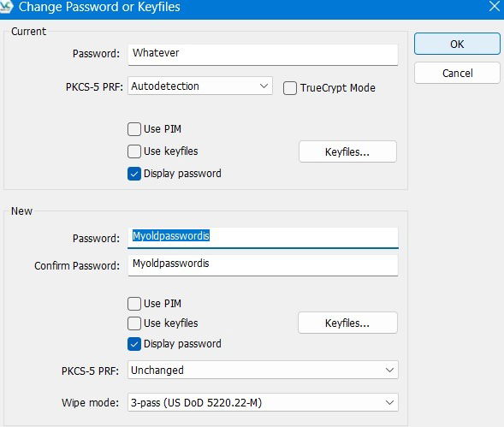
Task: Focus the current Password field containing Whatever
Action: (263, 55)
